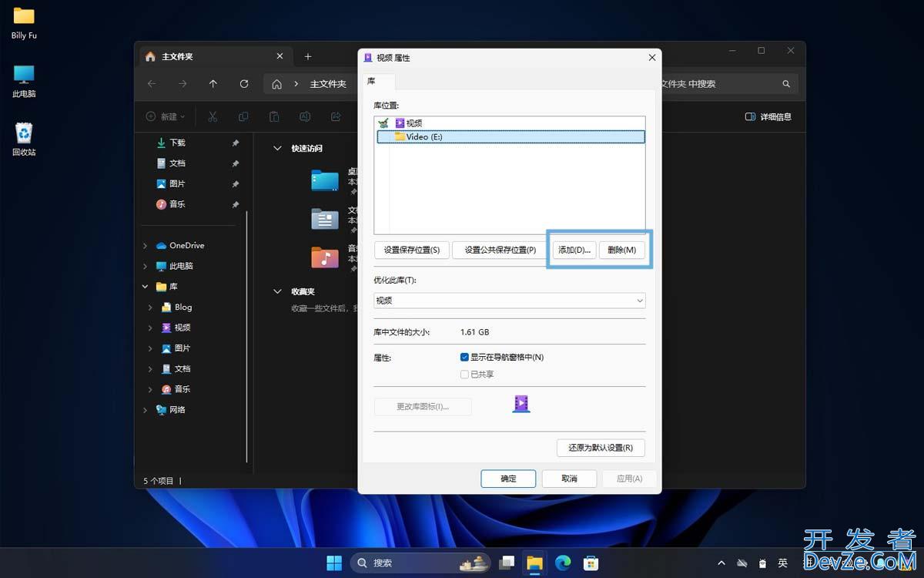Open Microsoft Store from taskbar
This screenshot has height=578, width=924.
point(591,563)
